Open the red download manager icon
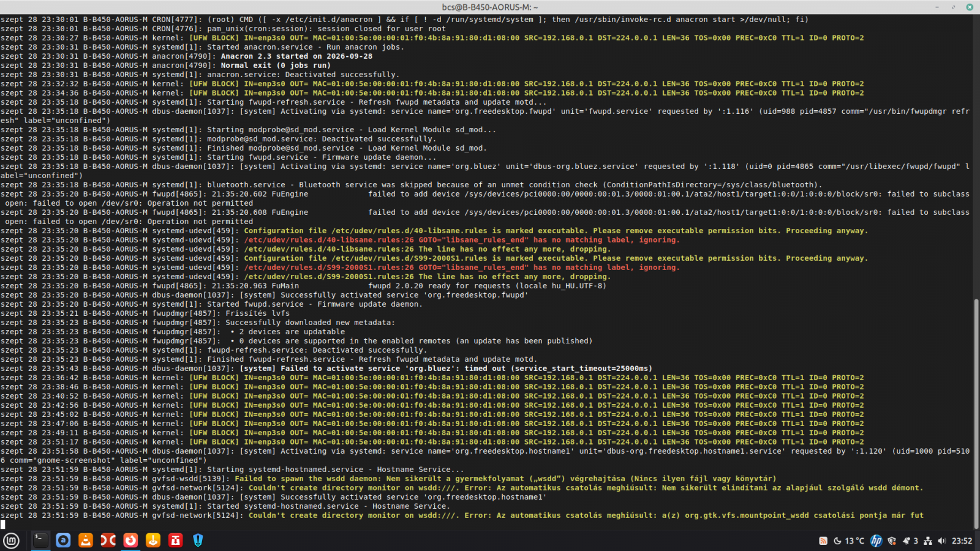 (x=175, y=540)
